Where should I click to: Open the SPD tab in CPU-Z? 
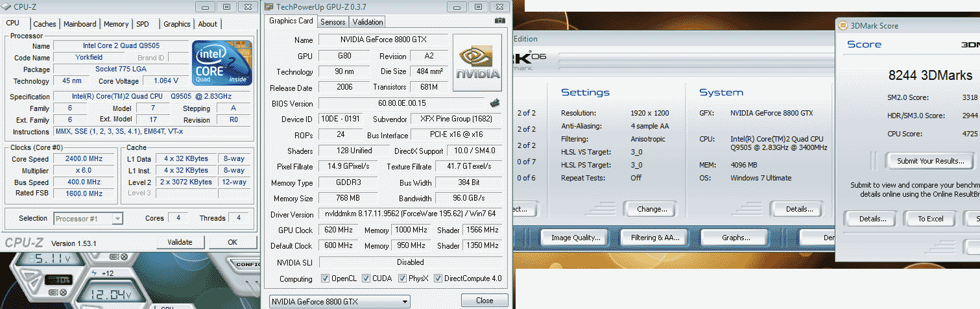[x=143, y=24]
